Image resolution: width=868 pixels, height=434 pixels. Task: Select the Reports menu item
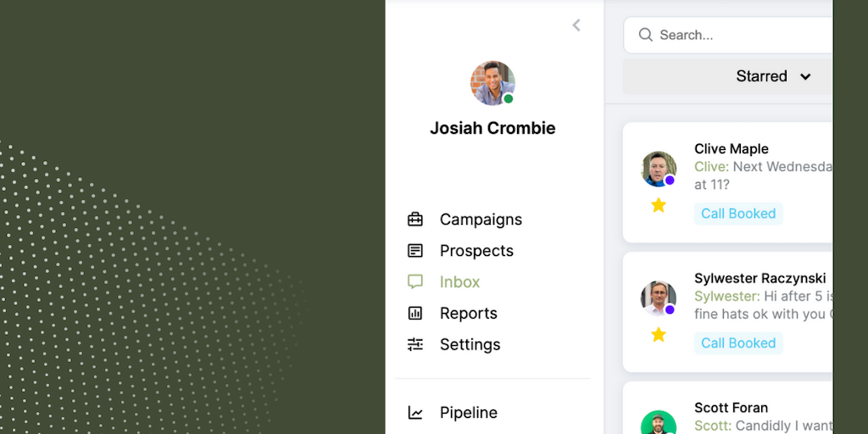[468, 314]
